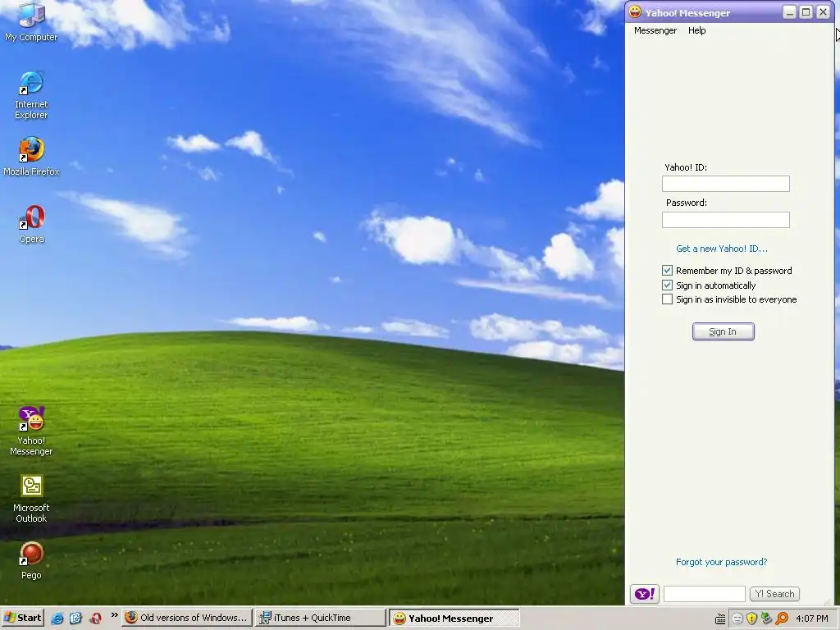The width and height of the screenshot is (840, 630).
Task: Switch to Old versions of Windows taskbar item
Action: click(x=186, y=618)
